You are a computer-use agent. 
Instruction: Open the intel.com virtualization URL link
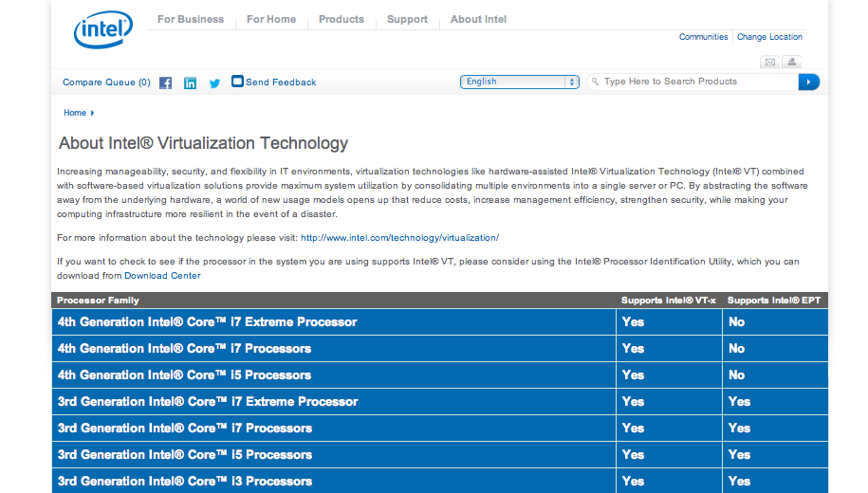pyautogui.click(x=399, y=238)
